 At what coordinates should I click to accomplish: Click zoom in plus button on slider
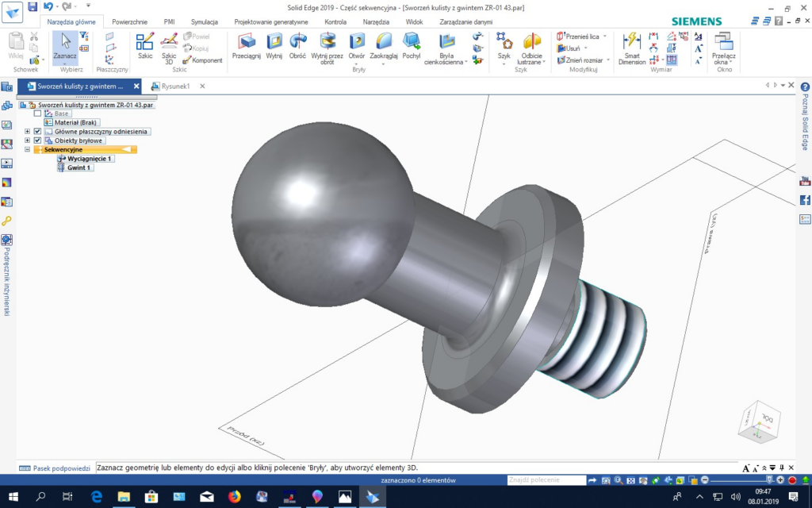pyautogui.click(x=780, y=480)
